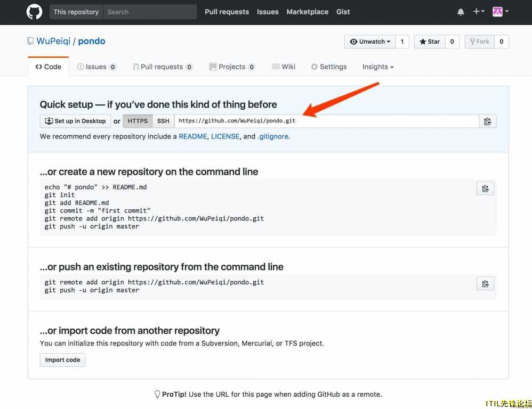The height and width of the screenshot is (409, 532).
Task: Click the 'git add README.md' line
Action: [77, 203]
